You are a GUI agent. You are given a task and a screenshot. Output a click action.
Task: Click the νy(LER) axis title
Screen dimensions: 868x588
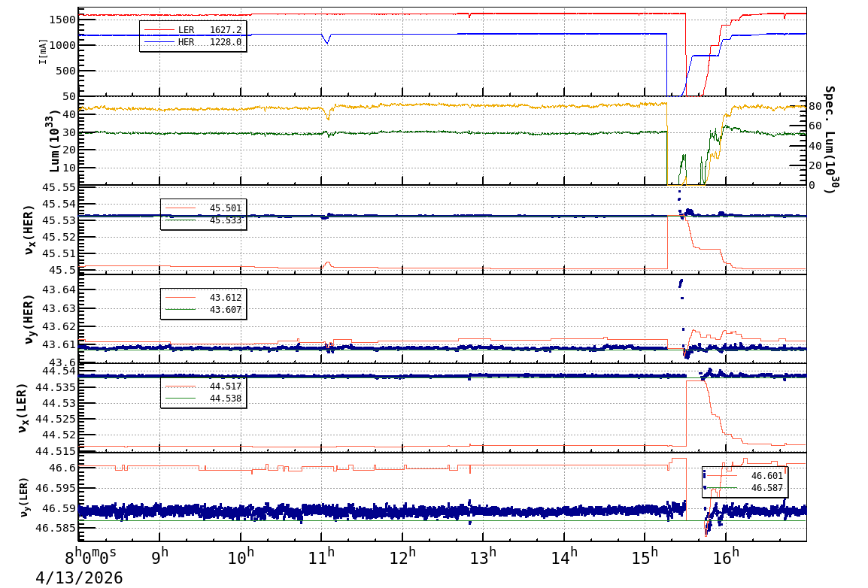point(24,496)
